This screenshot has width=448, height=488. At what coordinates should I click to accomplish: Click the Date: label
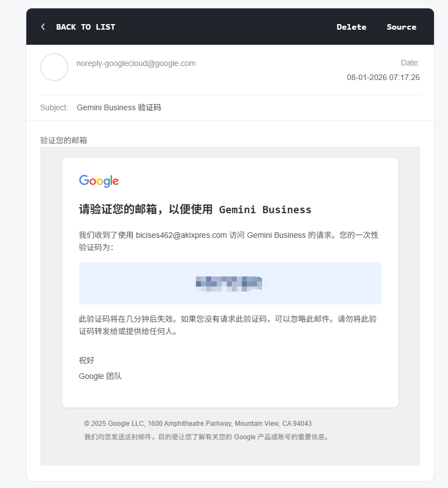click(410, 63)
